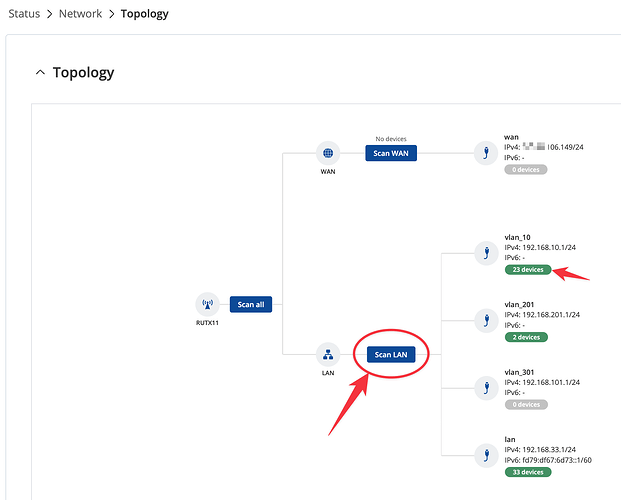Click the IPv4 address 192.168.33.1/24
Screen dimensions: 621x500
click(549, 450)
